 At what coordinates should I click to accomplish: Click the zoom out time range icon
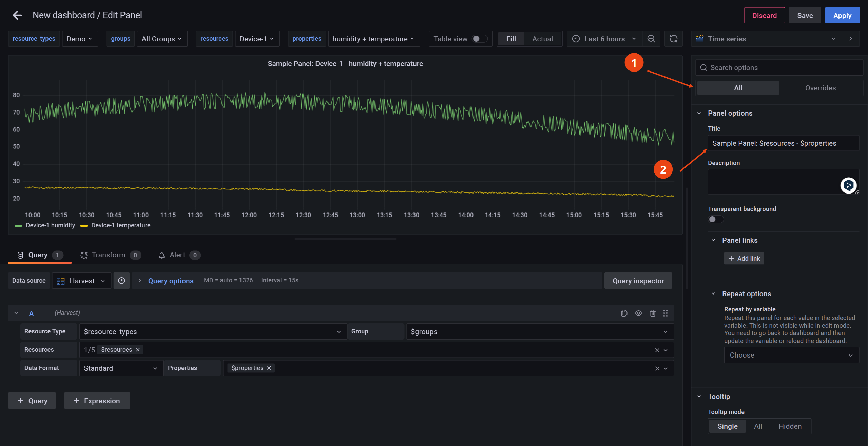[651, 39]
